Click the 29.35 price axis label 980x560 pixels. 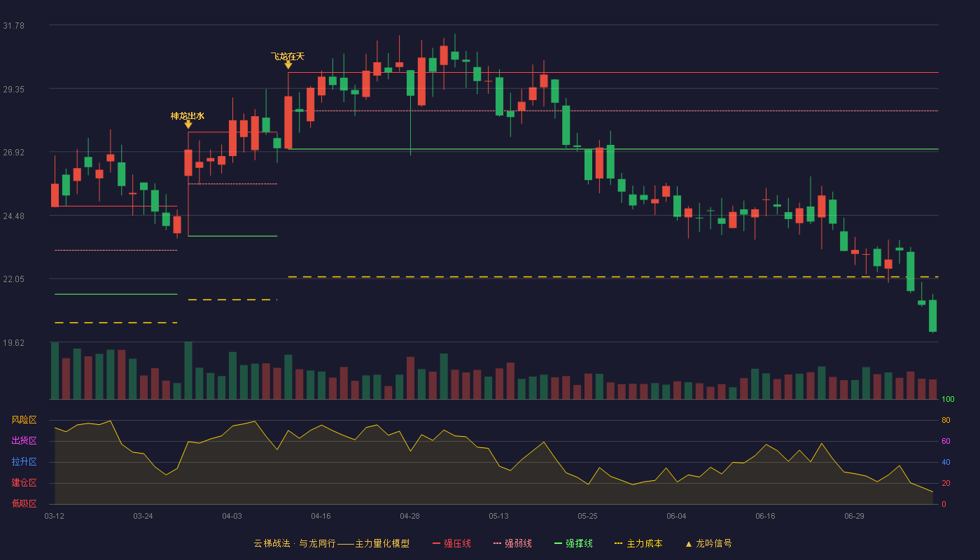[x=13, y=90]
